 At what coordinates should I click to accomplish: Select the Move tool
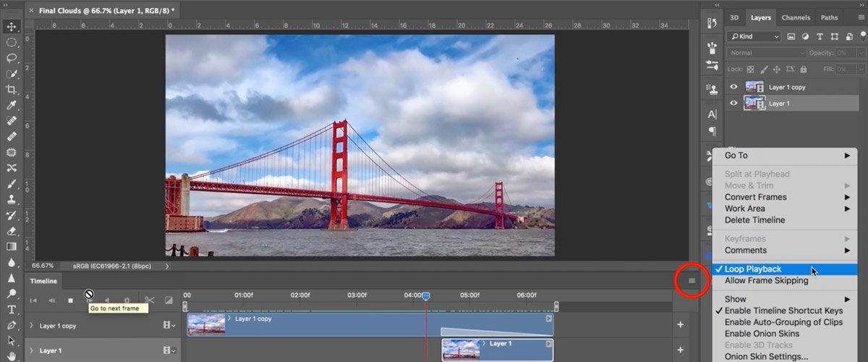pyautogui.click(x=12, y=27)
